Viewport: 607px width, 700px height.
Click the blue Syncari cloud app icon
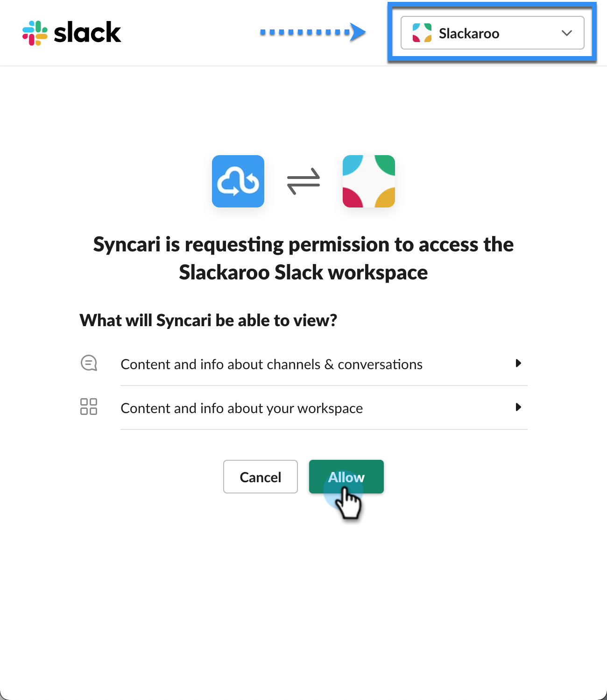coord(238,181)
